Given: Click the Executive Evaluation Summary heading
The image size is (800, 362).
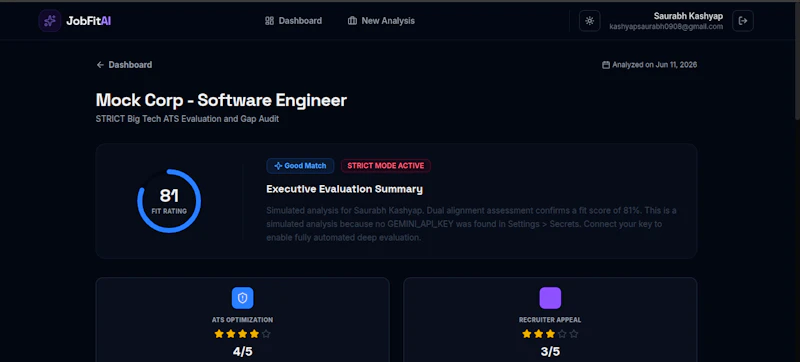Looking at the screenshot, I should [x=344, y=189].
